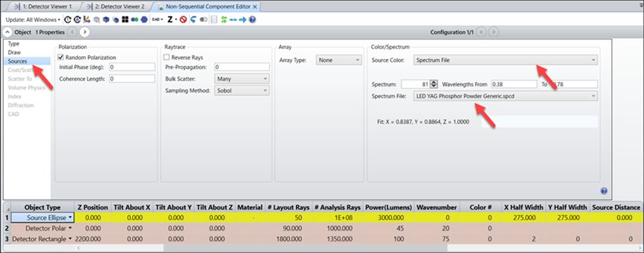Enable the Reverse Rays checkbox
Viewport: 644px width, 253px height.
tap(166, 57)
